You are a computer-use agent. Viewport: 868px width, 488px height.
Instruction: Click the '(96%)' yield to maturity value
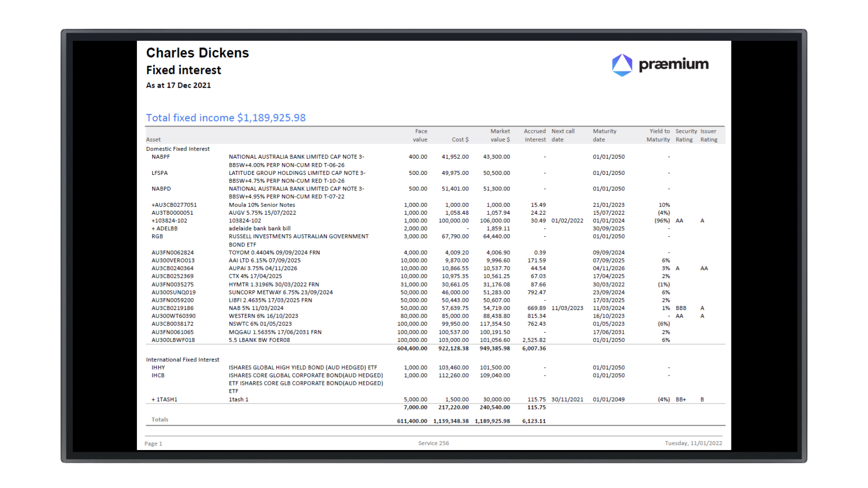click(x=662, y=221)
